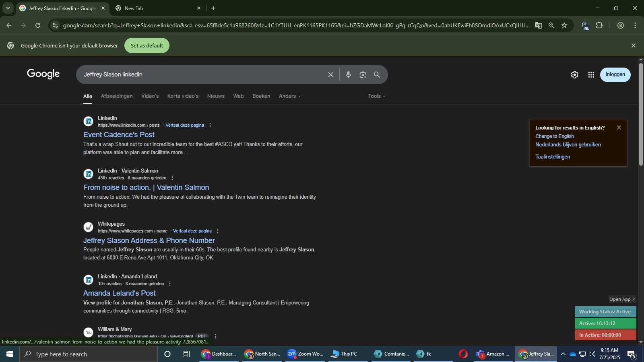Open a new browser tab with plus icon
This screenshot has width=644, height=362.
(x=213, y=8)
